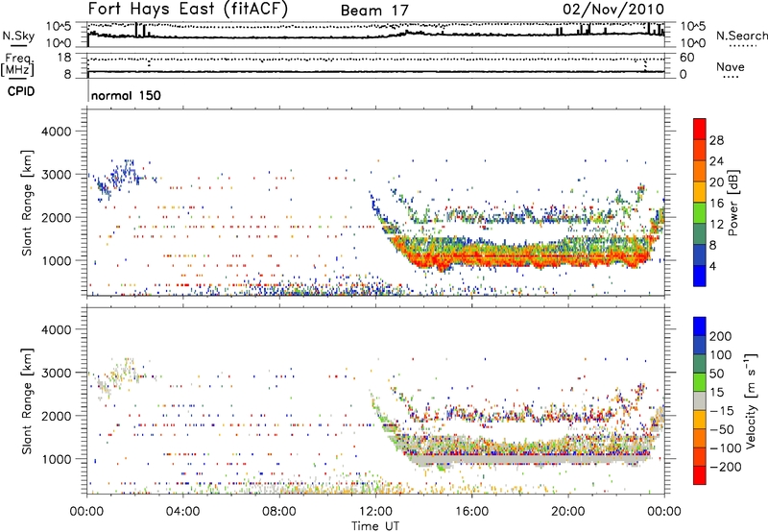Click the "4000" tick on the Power panel
768x532 pixels.
tap(56, 132)
